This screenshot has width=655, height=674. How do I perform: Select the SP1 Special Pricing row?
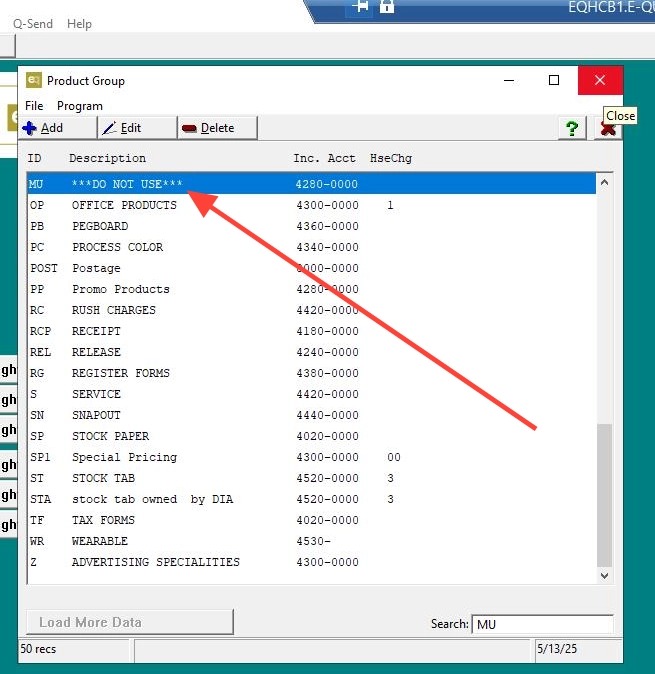click(x=312, y=457)
